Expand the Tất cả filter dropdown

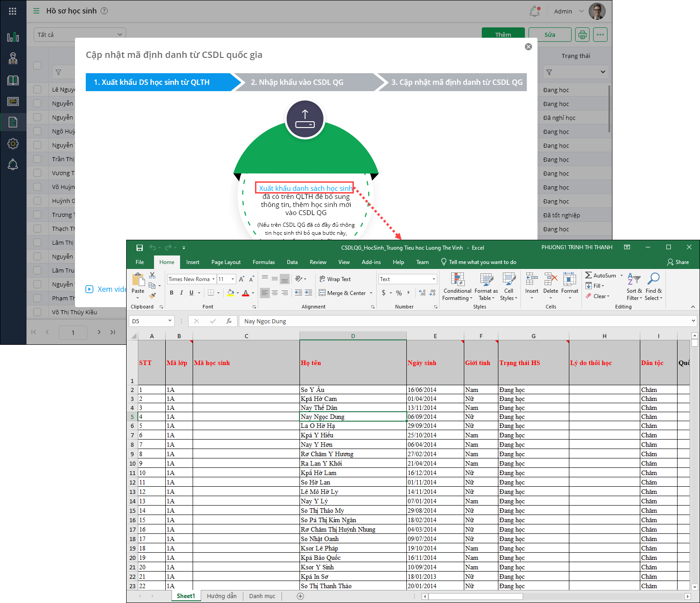(x=79, y=35)
